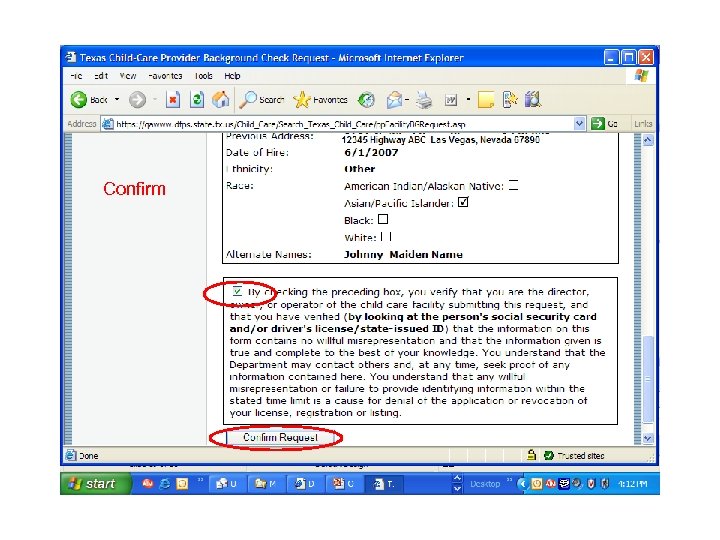Open Favorites with the star icon

(320, 99)
